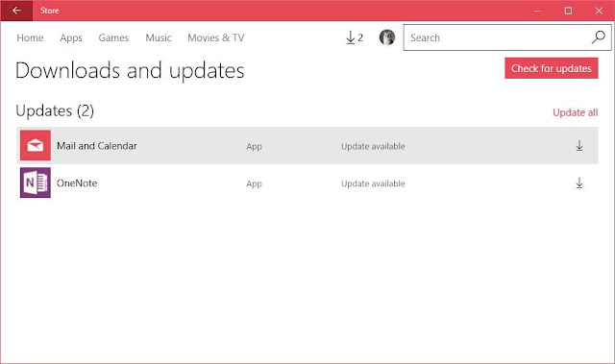Open the Mail and Calendar app icon

(36, 145)
